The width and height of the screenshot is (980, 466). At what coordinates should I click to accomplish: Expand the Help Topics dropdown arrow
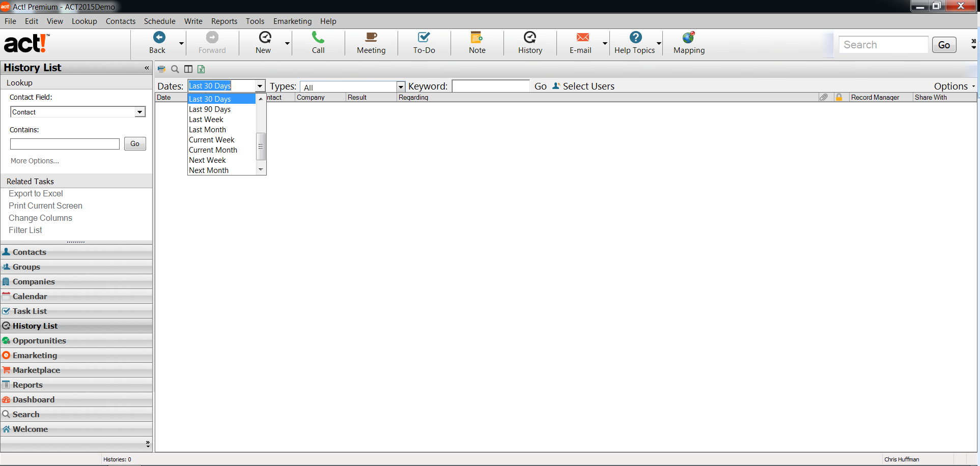[659, 44]
